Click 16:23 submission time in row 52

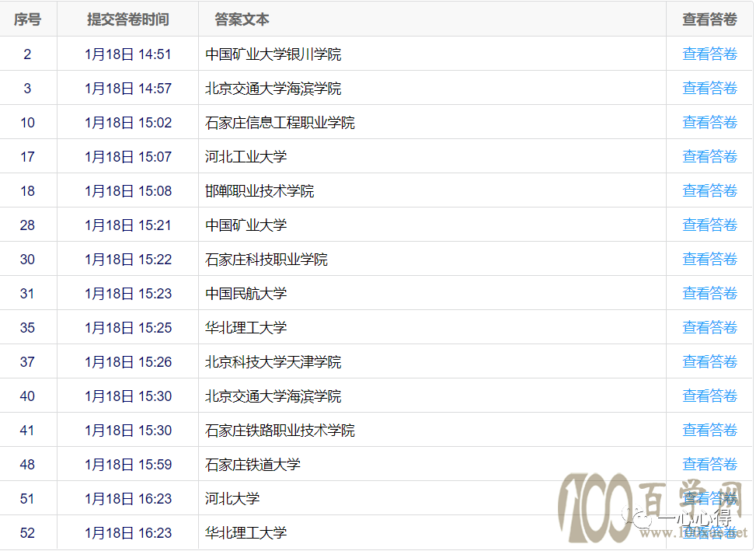(x=128, y=533)
